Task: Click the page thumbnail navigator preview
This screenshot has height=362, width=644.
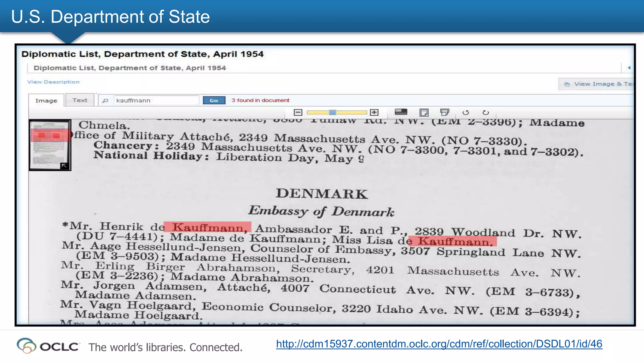Action: [x=50, y=145]
